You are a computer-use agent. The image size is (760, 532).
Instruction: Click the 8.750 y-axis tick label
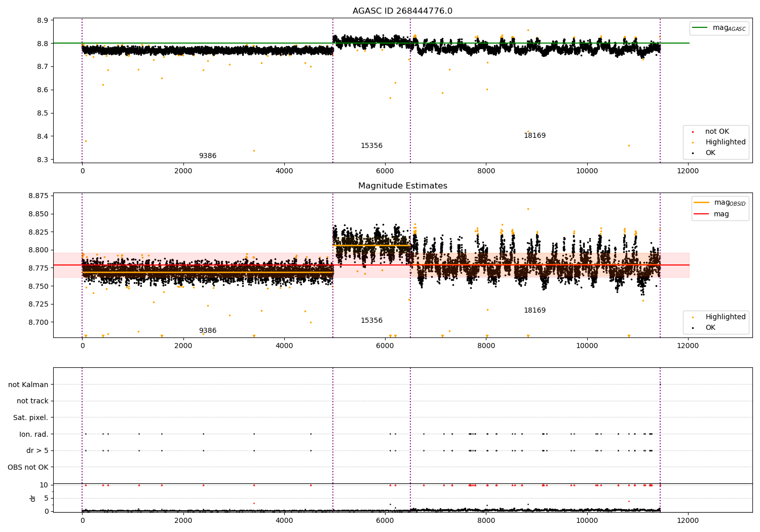tap(39, 286)
